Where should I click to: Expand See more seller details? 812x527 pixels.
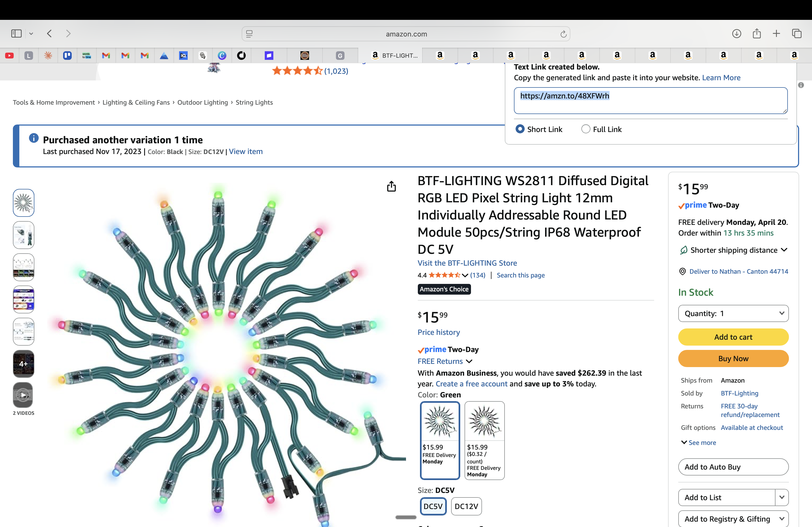pos(698,442)
